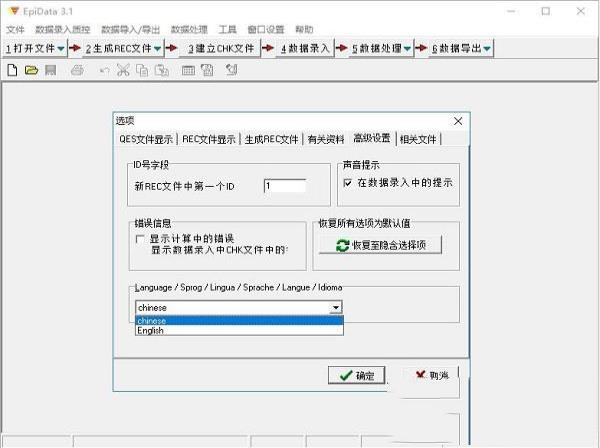Select English in language list
This screenshot has height=448, width=600.
(x=239, y=330)
